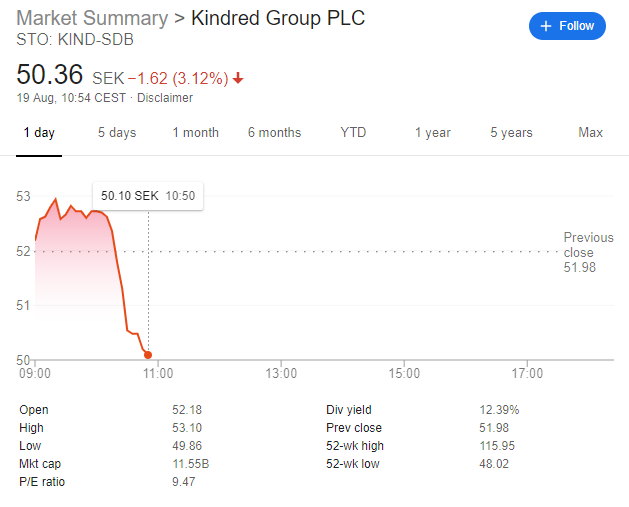Switch to the 5 days tab
The image size is (629, 507).
117,133
